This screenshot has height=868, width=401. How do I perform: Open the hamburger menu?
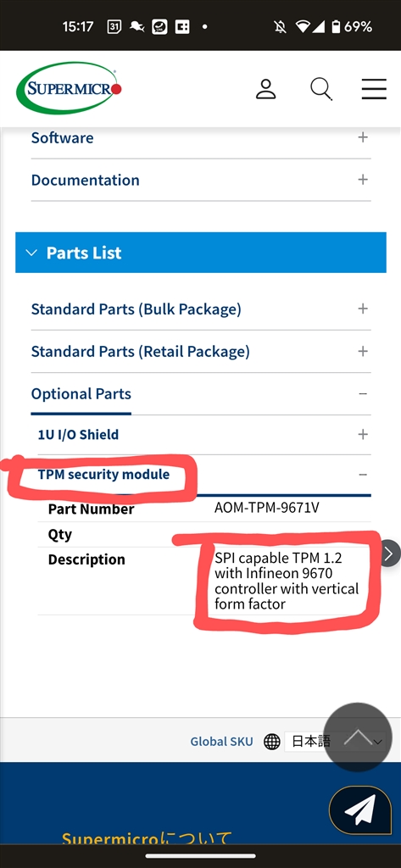374,88
